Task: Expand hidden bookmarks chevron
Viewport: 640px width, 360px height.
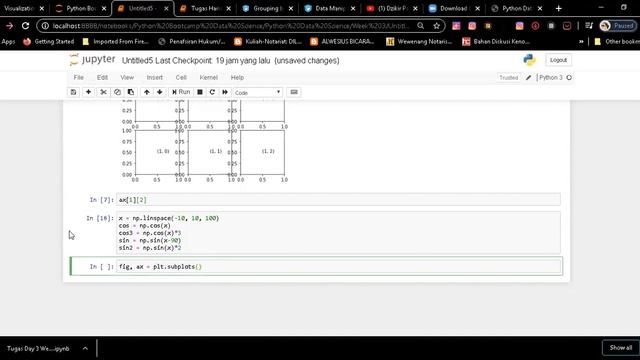Action: click(x=581, y=41)
